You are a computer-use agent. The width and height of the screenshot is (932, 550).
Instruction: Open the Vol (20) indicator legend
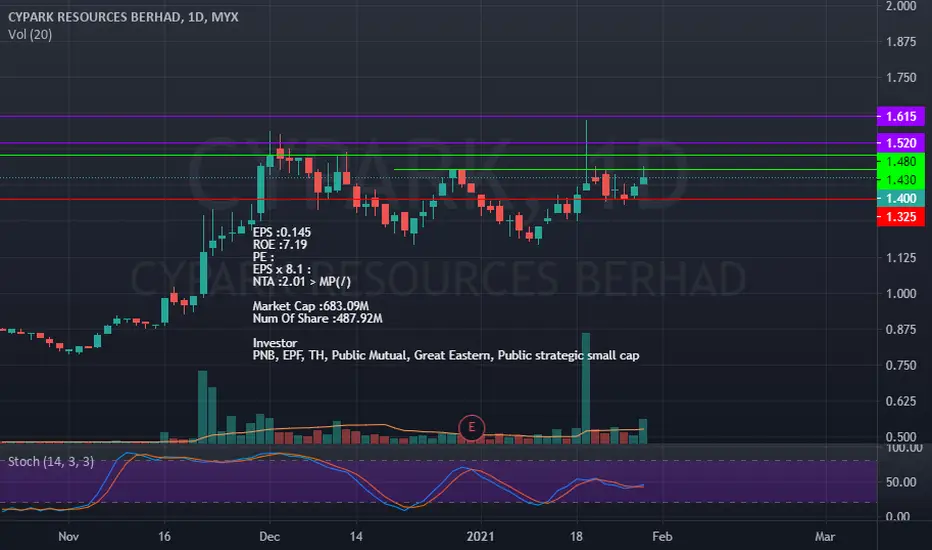30,34
